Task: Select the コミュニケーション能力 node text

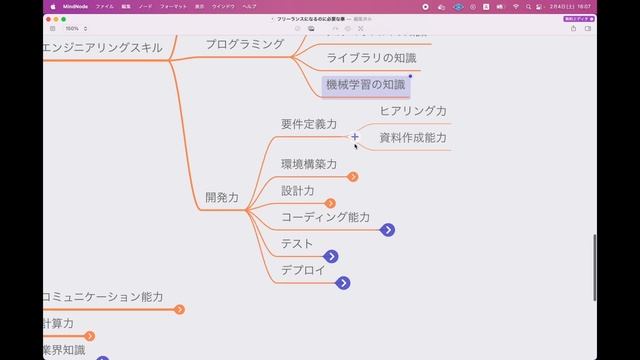Action: point(103,297)
